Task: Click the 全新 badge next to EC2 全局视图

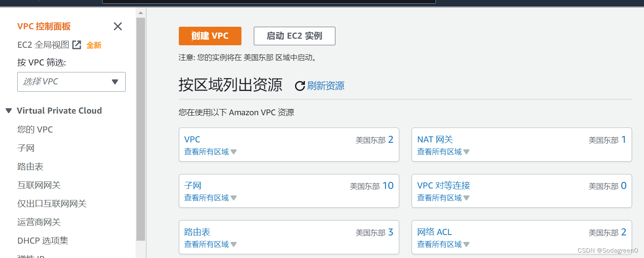Action: pos(94,45)
